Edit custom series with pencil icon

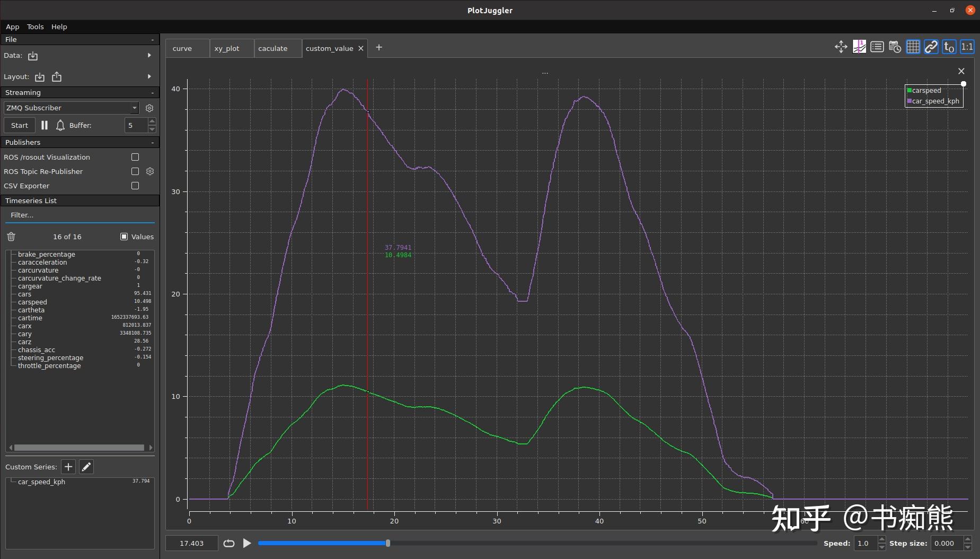click(x=86, y=467)
